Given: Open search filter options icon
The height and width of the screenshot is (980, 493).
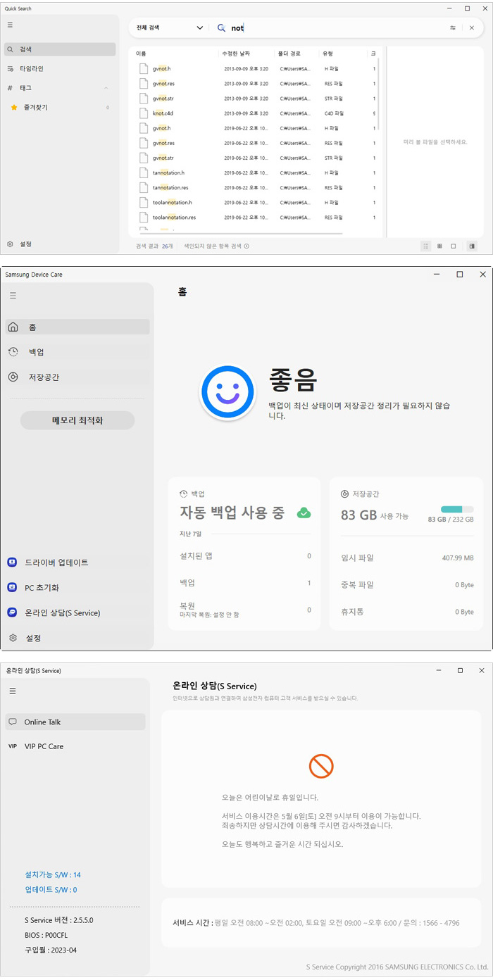Looking at the screenshot, I should tap(453, 27).
